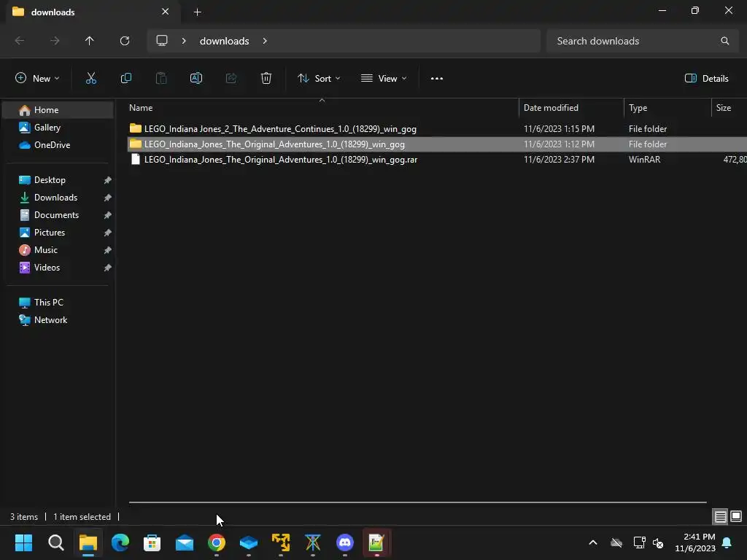
Task: Click the horizontal scrollbar in file list
Action: pyautogui.click(x=417, y=502)
